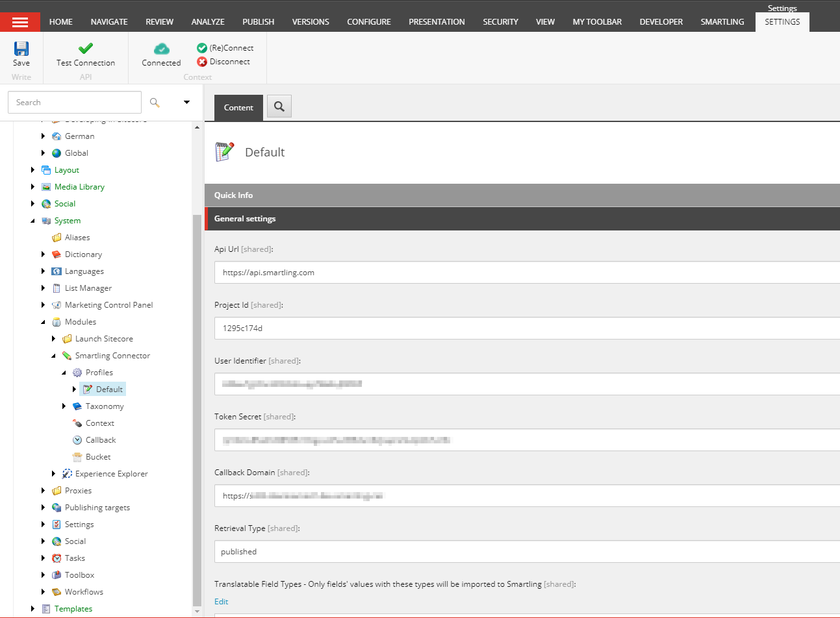This screenshot has width=840, height=618.
Task: Click the Save floppy disk icon
Action: (x=21, y=49)
